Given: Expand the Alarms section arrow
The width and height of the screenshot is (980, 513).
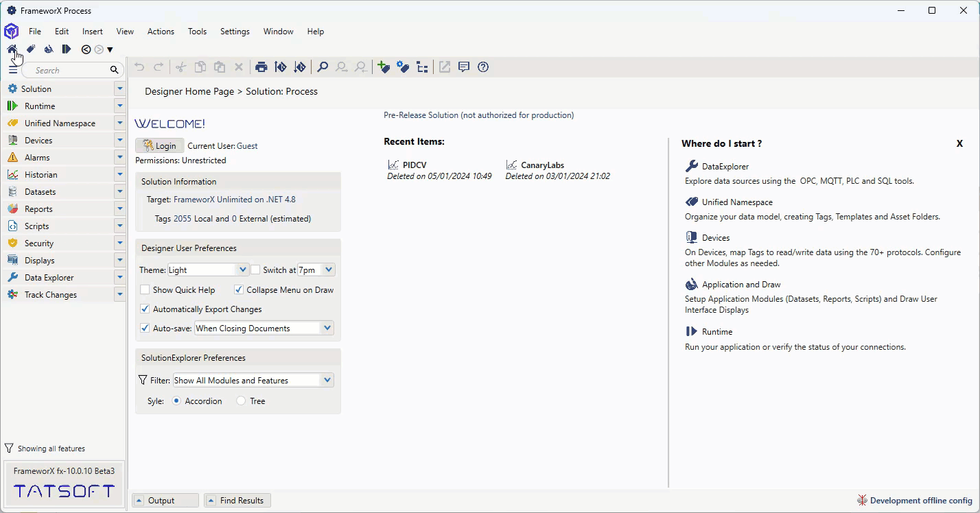Looking at the screenshot, I should pyautogui.click(x=120, y=158).
